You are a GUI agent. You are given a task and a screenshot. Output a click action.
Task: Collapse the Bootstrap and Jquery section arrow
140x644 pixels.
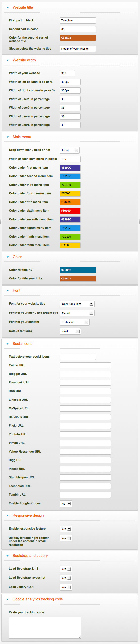(x=7, y=556)
